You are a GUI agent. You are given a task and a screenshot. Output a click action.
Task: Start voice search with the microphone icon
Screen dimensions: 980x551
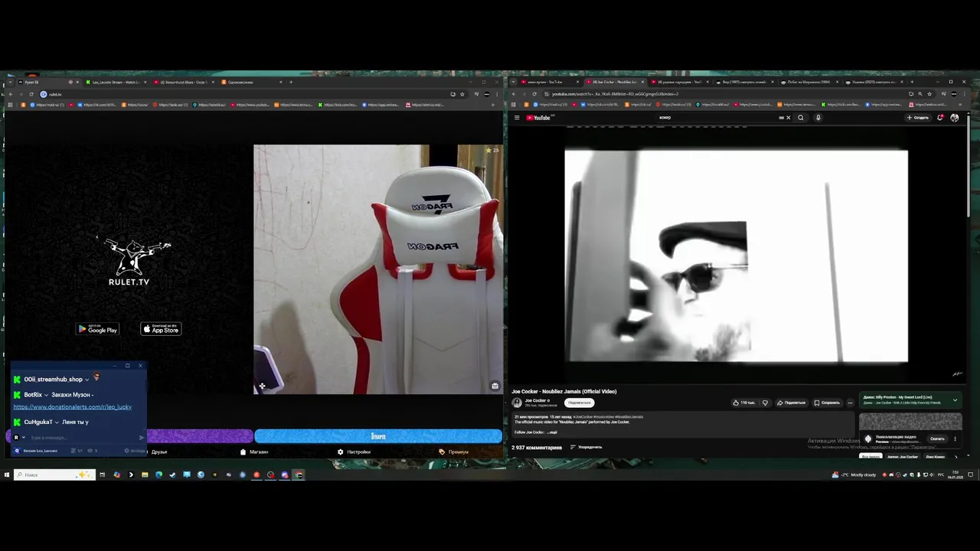[818, 118]
